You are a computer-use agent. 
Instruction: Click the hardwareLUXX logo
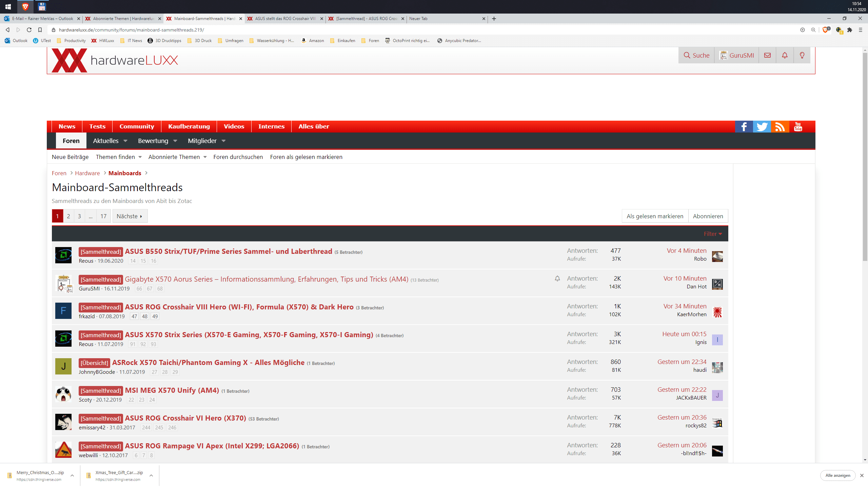(x=115, y=60)
